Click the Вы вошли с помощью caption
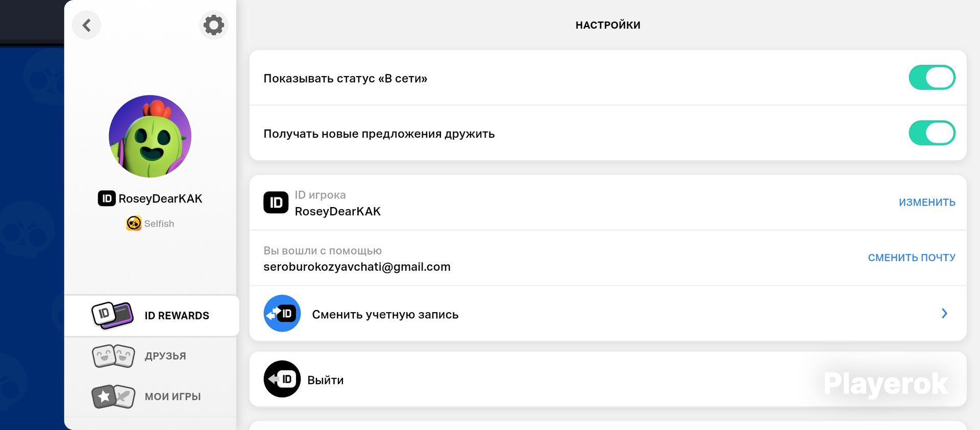This screenshot has width=980, height=430. (x=323, y=250)
